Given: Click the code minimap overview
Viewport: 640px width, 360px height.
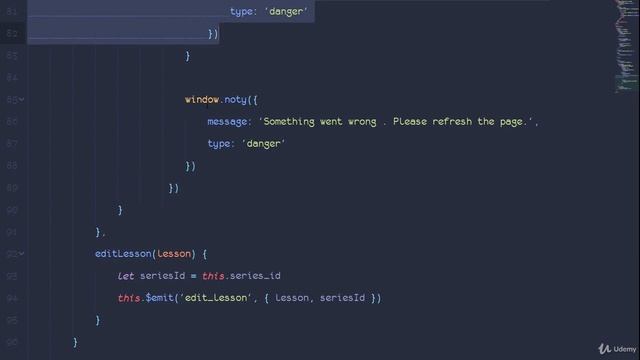Looking at the screenshot, I should (626, 46).
